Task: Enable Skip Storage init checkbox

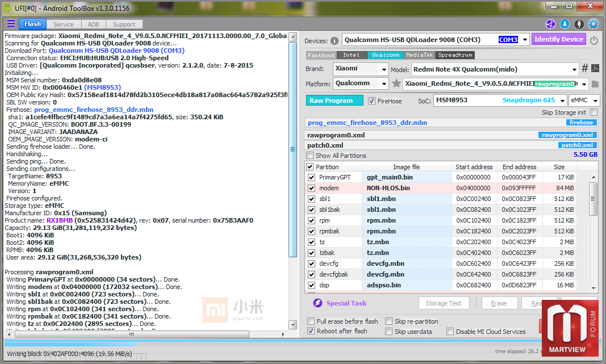Action: point(594,112)
